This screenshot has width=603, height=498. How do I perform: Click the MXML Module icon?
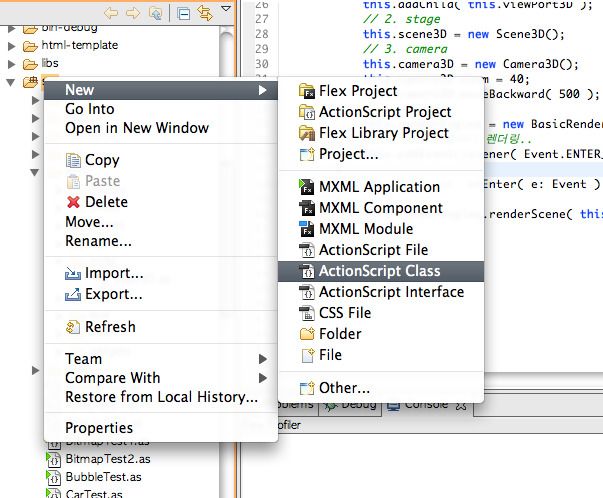coord(307,229)
